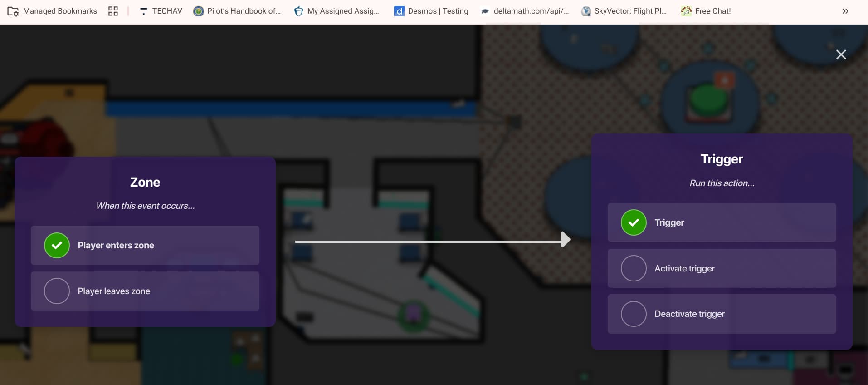Open the Desmos Testing bookmark

pos(431,11)
